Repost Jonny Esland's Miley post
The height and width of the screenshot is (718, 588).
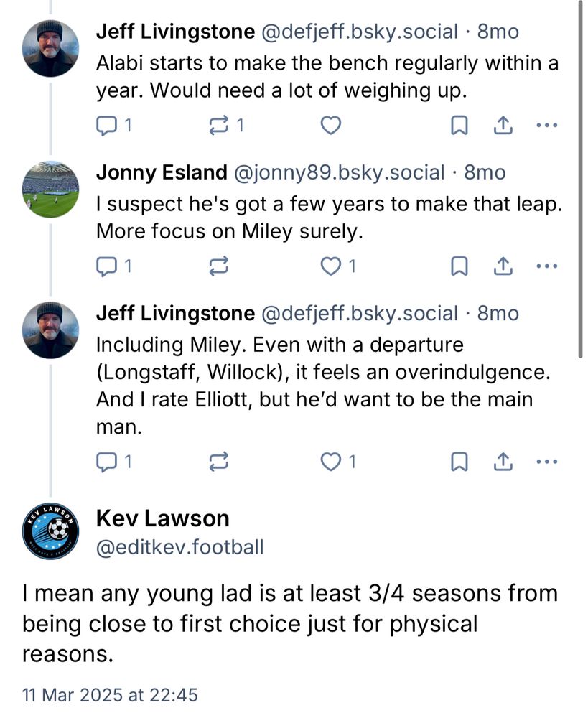point(218,267)
